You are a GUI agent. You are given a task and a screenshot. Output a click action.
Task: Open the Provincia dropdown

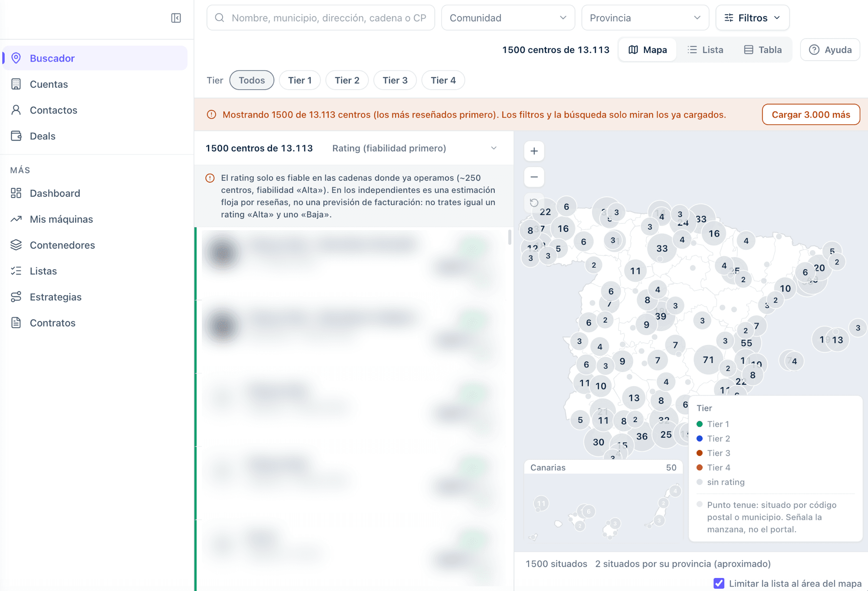pos(645,18)
